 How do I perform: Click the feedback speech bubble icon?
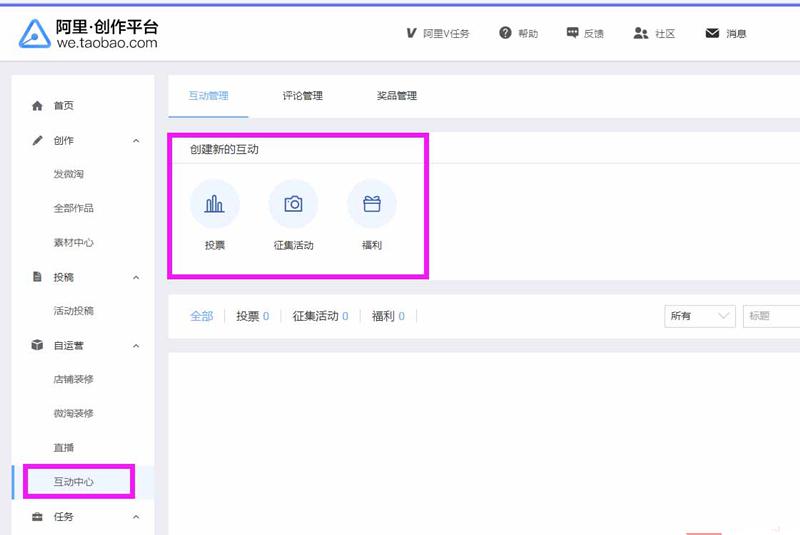[572, 33]
